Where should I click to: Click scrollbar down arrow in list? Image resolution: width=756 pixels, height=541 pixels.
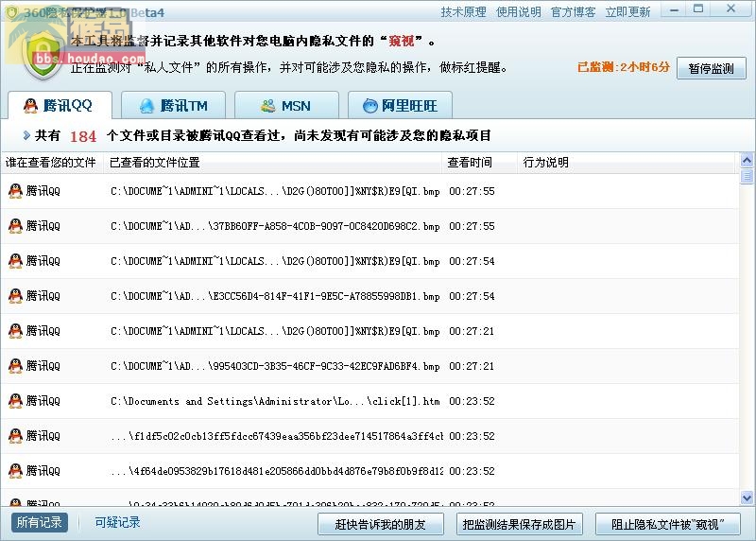click(x=747, y=497)
